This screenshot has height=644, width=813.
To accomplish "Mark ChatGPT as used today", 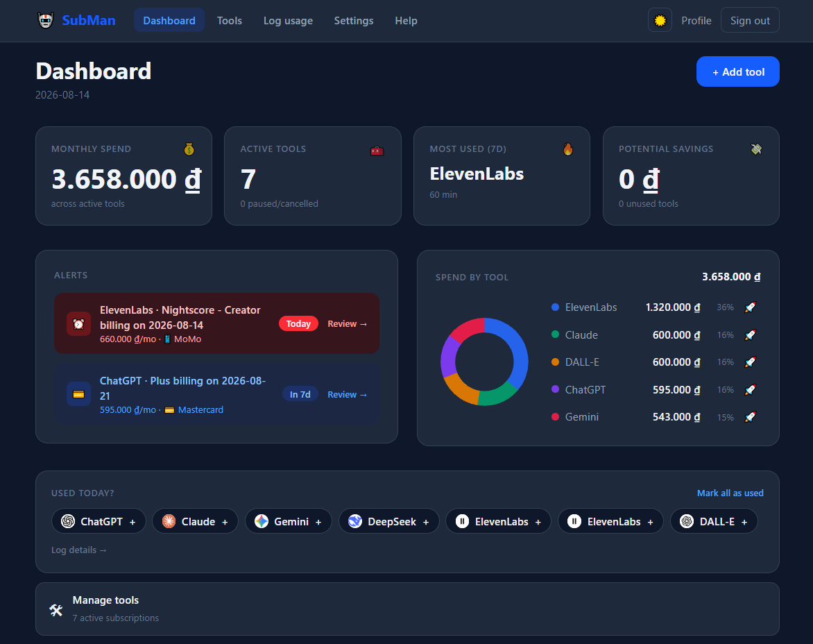I will pos(99,521).
